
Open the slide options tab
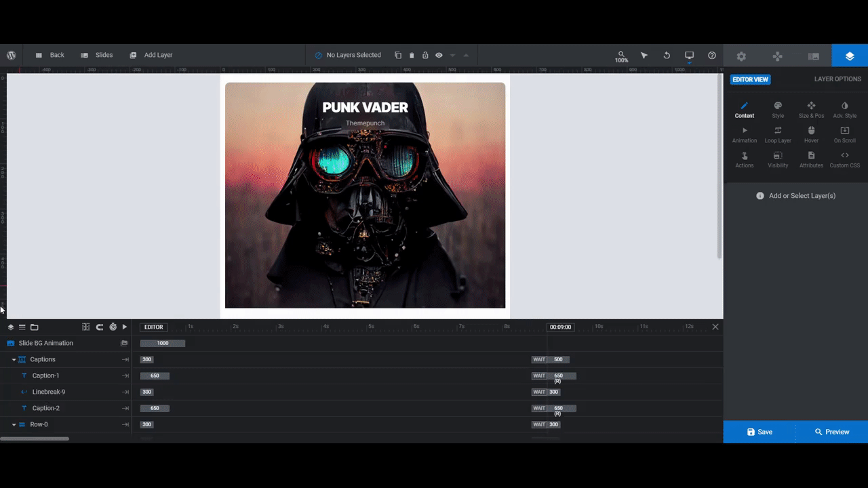(814, 56)
